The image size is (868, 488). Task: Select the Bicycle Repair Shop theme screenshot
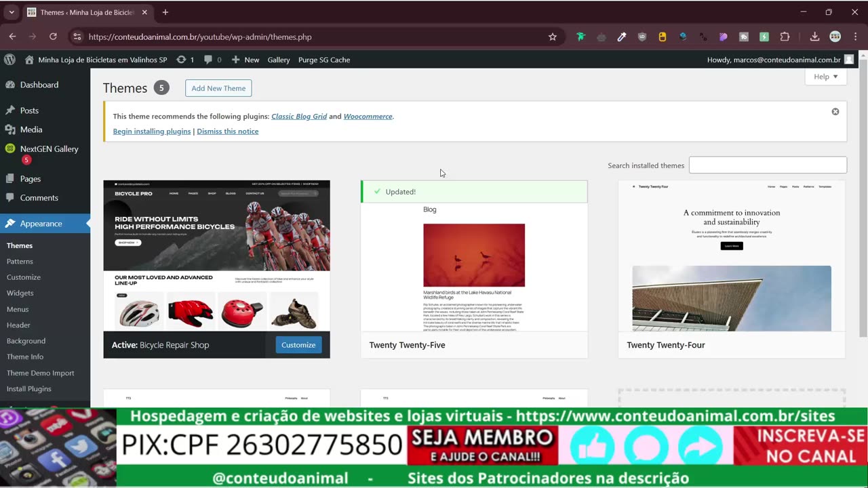coord(216,256)
